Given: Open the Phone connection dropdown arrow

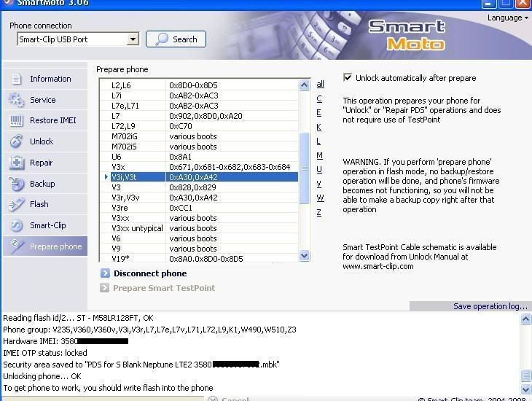Looking at the screenshot, I should coord(133,39).
